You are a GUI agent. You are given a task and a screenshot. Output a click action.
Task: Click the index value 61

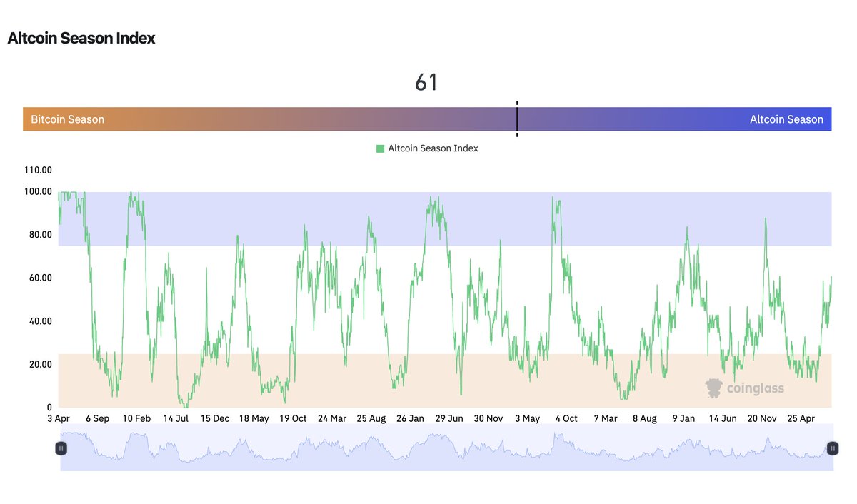pos(426,82)
